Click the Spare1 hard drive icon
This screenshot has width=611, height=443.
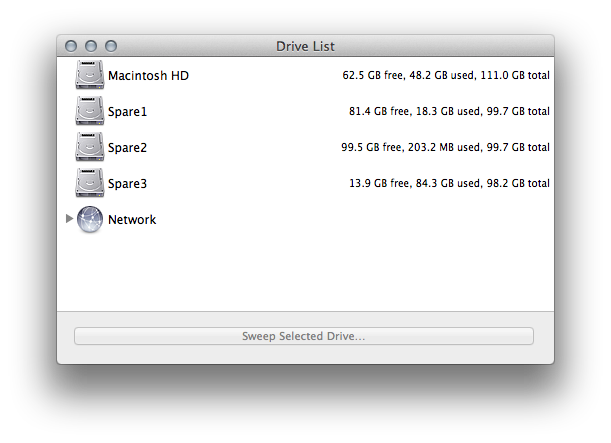click(x=89, y=112)
